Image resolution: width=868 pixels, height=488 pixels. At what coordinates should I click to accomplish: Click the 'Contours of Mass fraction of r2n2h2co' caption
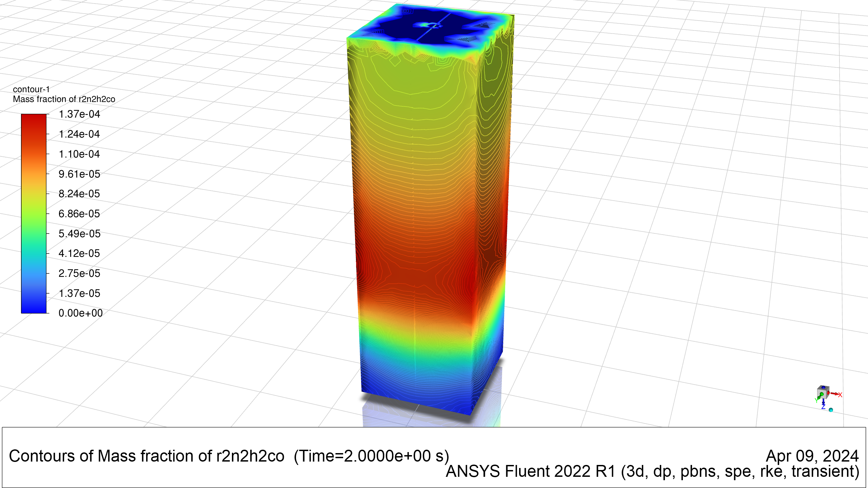point(146,456)
